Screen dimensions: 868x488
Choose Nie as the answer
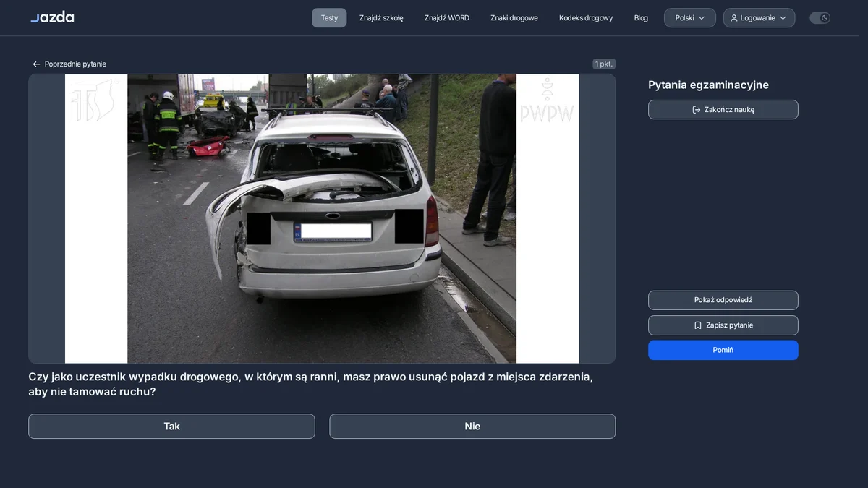[472, 427]
